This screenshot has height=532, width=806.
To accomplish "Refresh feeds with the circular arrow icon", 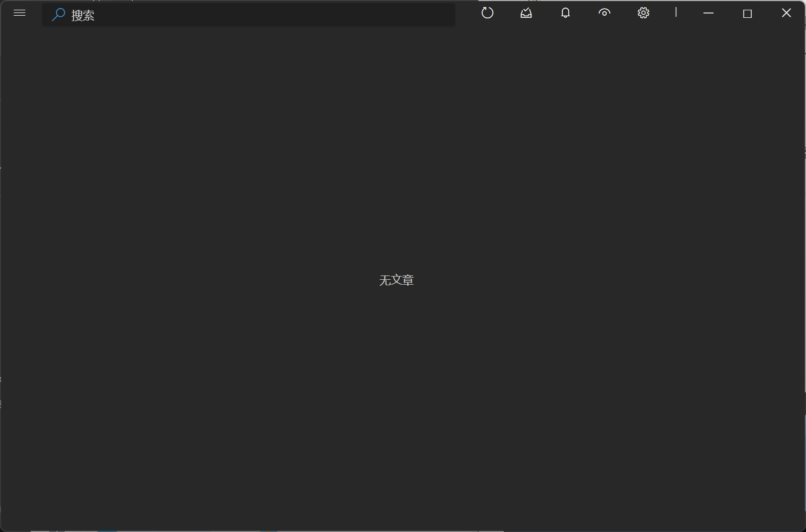I will pos(487,13).
